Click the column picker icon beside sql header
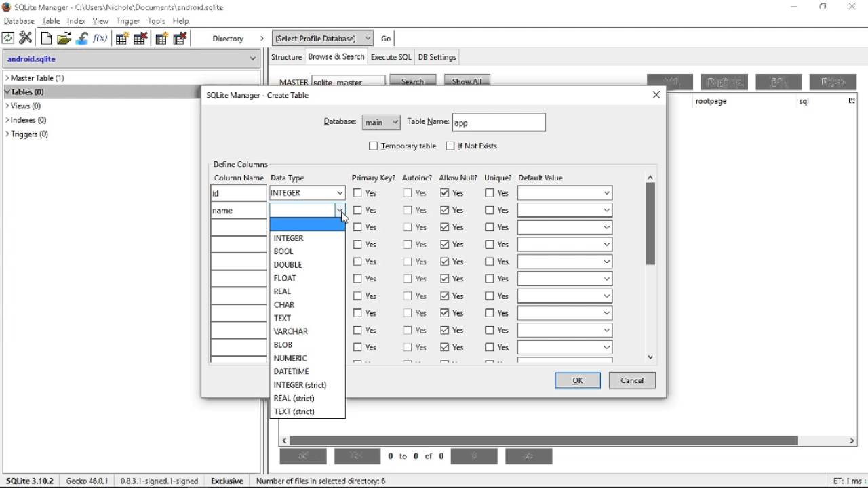Image resolution: width=868 pixels, height=488 pixels. [852, 101]
